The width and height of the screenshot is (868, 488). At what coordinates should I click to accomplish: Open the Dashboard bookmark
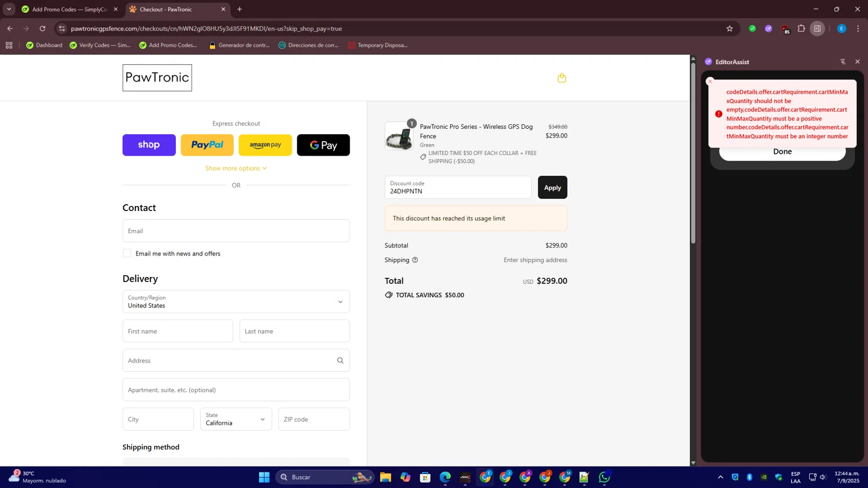click(x=45, y=45)
